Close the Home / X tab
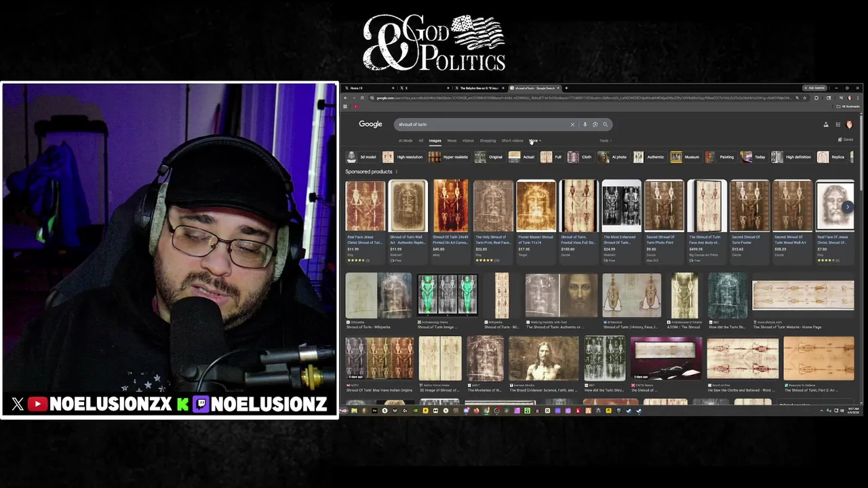Image resolution: width=868 pixels, height=488 pixels. (x=394, y=88)
